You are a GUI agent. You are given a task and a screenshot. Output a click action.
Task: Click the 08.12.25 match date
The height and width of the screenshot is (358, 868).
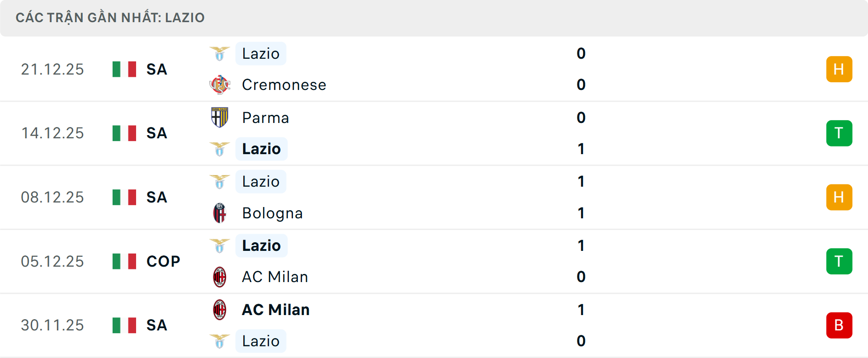tap(52, 198)
